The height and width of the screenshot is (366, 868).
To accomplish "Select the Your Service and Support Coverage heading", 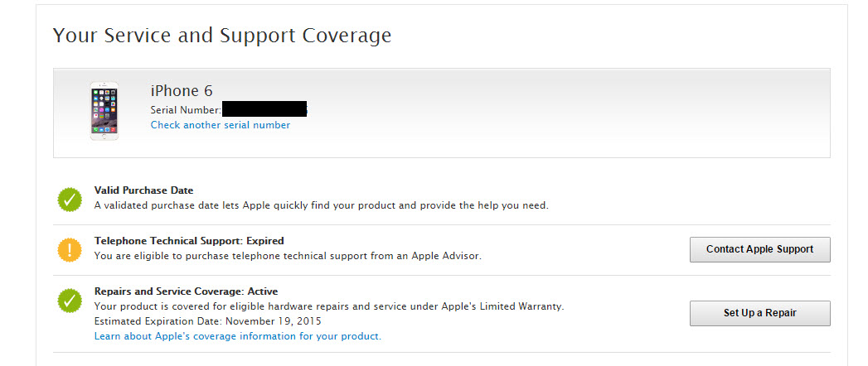I will click(222, 36).
